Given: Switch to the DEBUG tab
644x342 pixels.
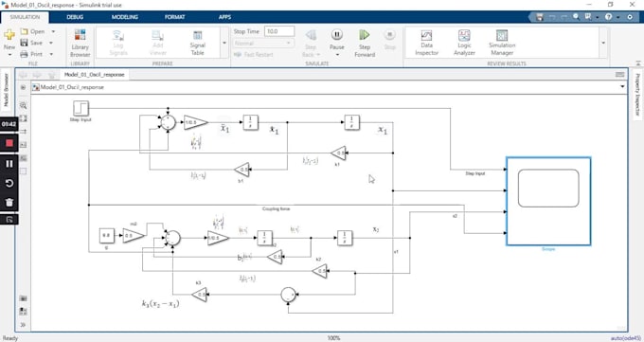Looking at the screenshot, I should pos(75,17).
